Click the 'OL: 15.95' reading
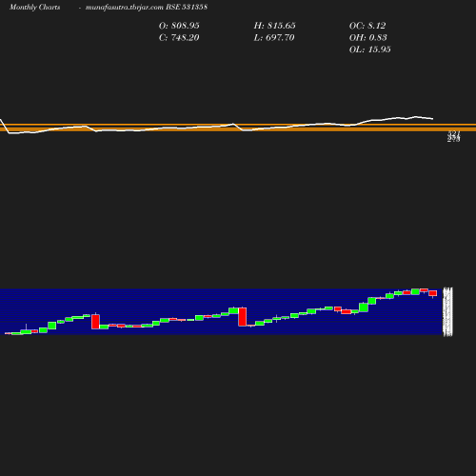The width and height of the screenshot is (476, 476). 370,50
